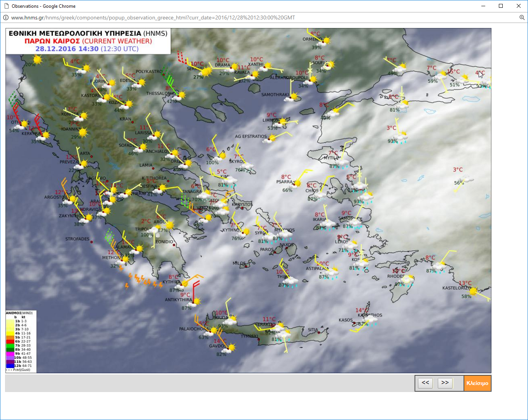Screen dimensions: 528x420
Task: Select the sun icon at Ioannina station
Action: (83, 133)
